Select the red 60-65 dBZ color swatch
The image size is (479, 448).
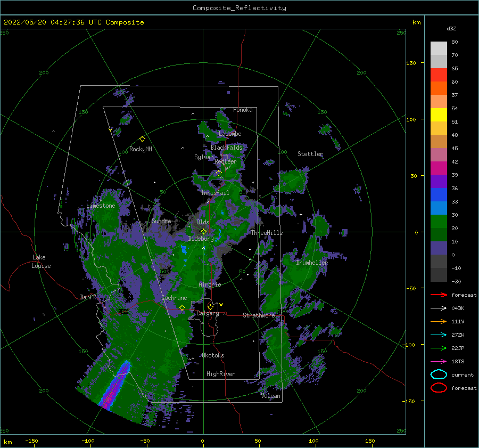(x=439, y=75)
